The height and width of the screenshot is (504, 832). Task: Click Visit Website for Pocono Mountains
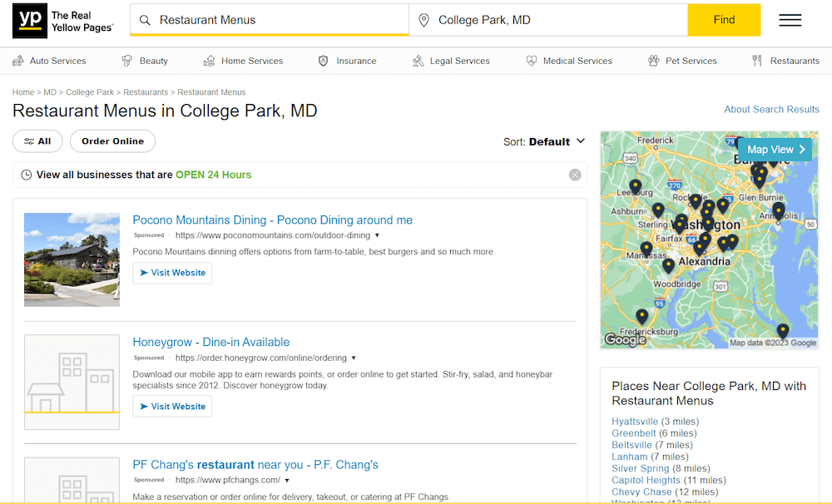coord(172,273)
